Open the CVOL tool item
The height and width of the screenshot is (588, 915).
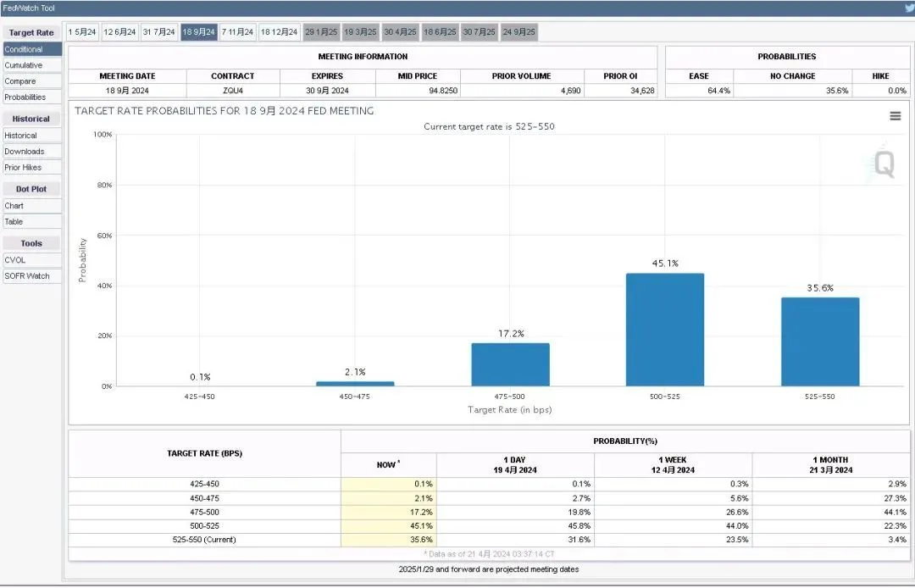coord(32,260)
